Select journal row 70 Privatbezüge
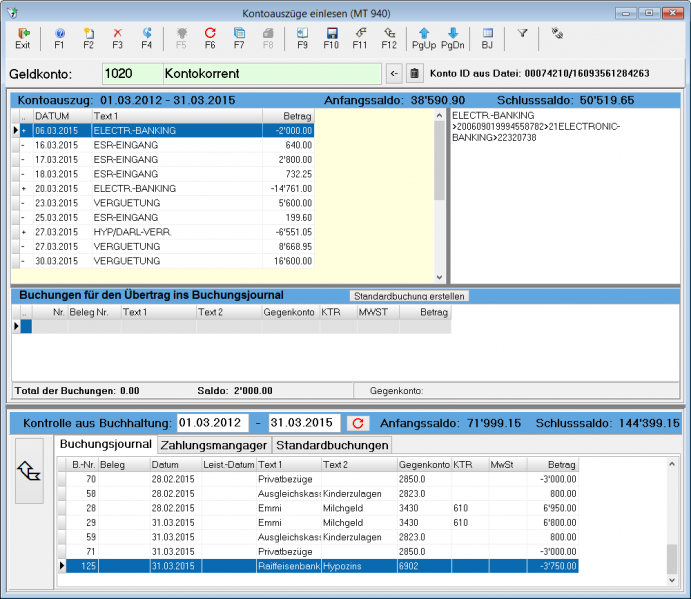The height and width of the screenshot is (599, 691). click(318, 479)
